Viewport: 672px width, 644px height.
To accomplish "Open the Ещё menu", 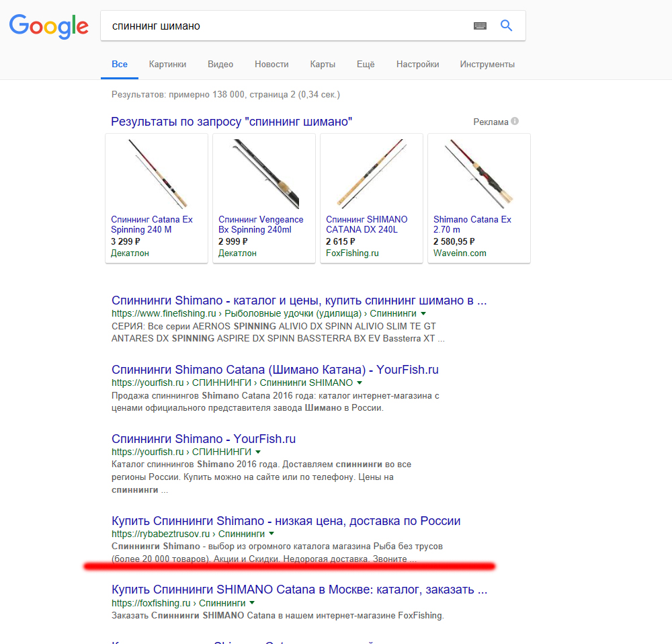I will coord(366,65).
